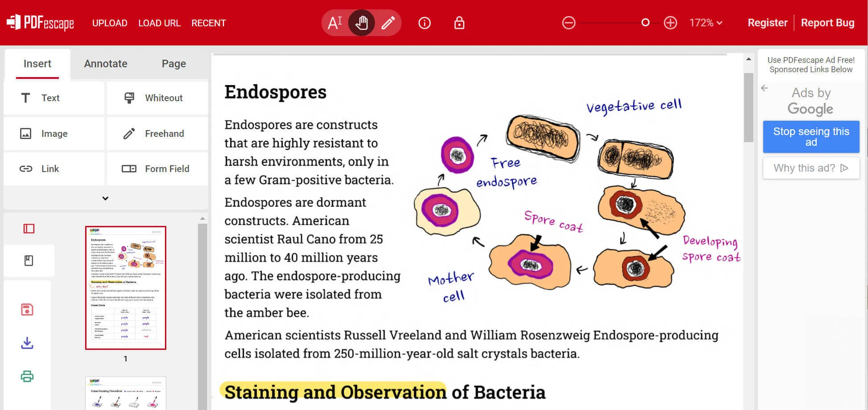Open the document info icon
This screenshot has width=868, height=410.
(x=424, y=23)
